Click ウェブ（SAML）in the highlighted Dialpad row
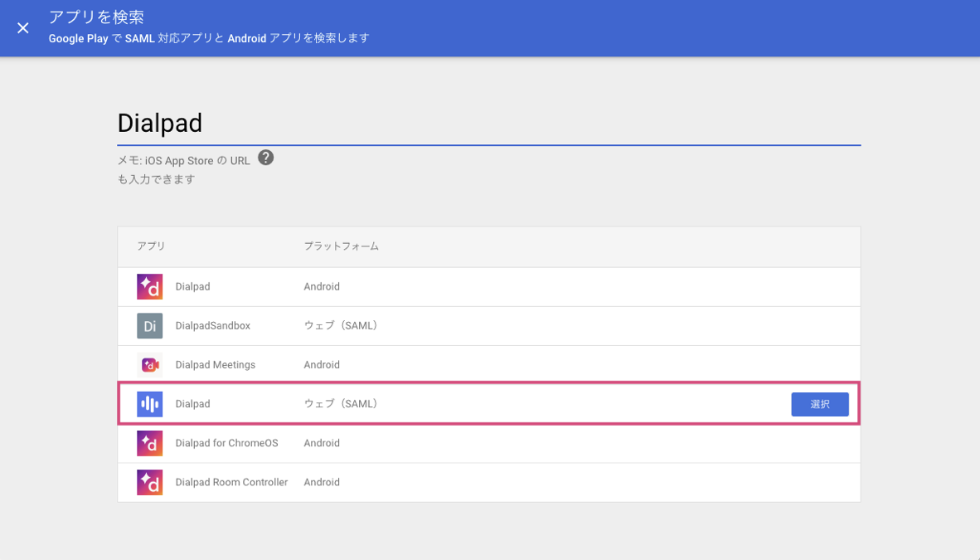 click(340, 404)
